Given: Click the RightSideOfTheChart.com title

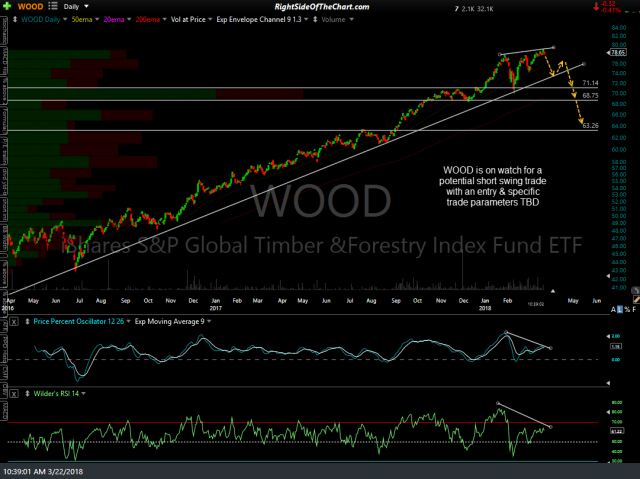Looking at the screenshot, I should (x=322, y=7).
